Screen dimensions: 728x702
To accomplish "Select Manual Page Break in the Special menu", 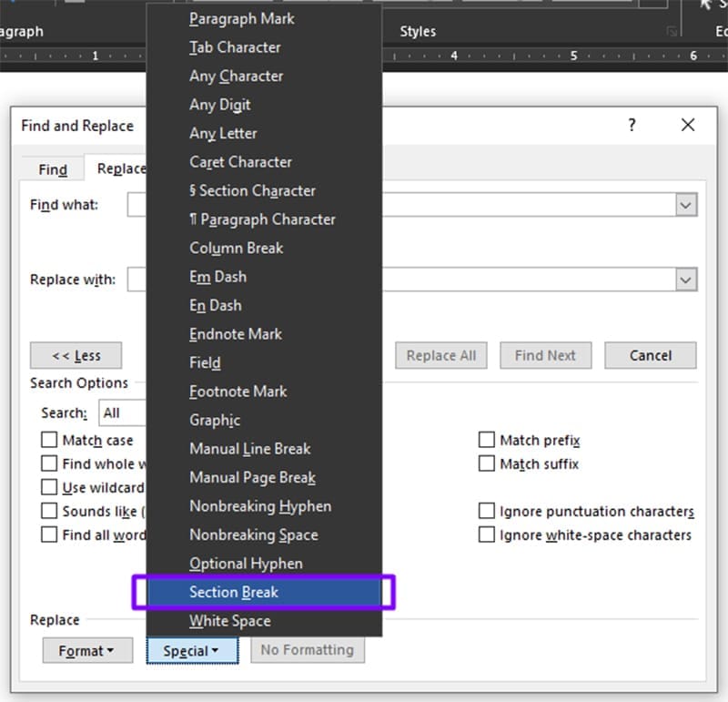I will 253,477.
